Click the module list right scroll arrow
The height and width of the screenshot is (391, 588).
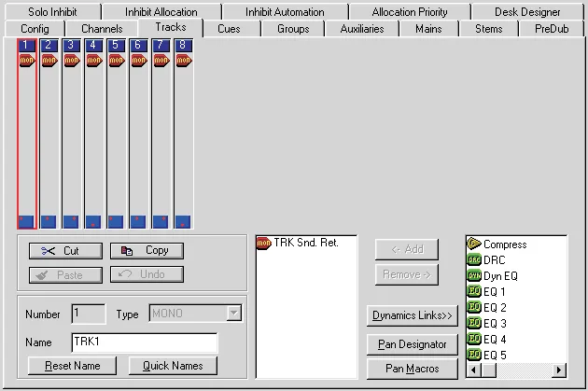(559, 370)
